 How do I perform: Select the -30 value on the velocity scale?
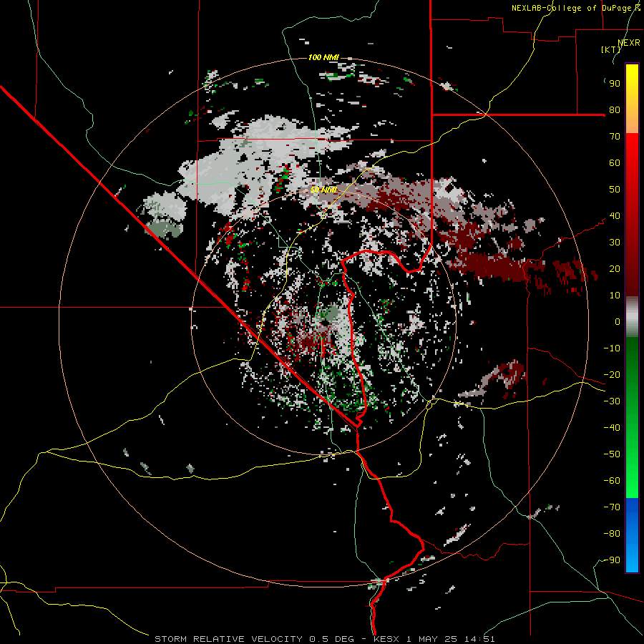pyautogui.click(x=612, y=401)
